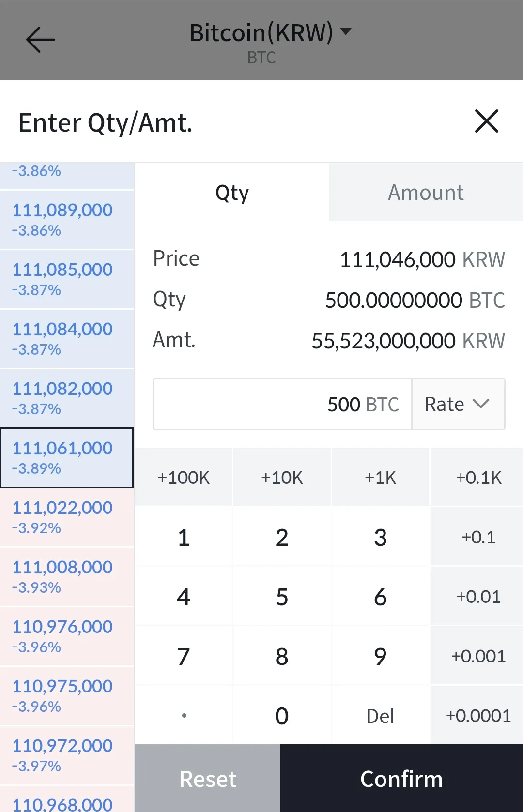Tap the 500 BTC quantity input field
523x812 pixels.
click(282, 404)
